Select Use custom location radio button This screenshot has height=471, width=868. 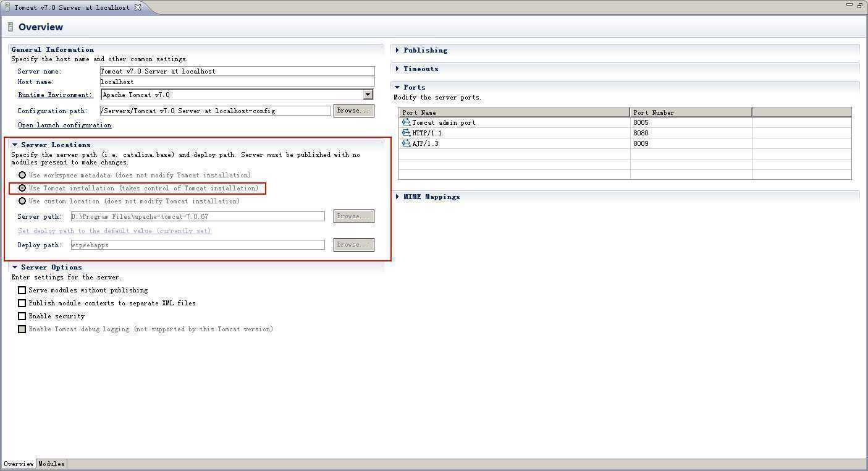(x=22, y=201)
